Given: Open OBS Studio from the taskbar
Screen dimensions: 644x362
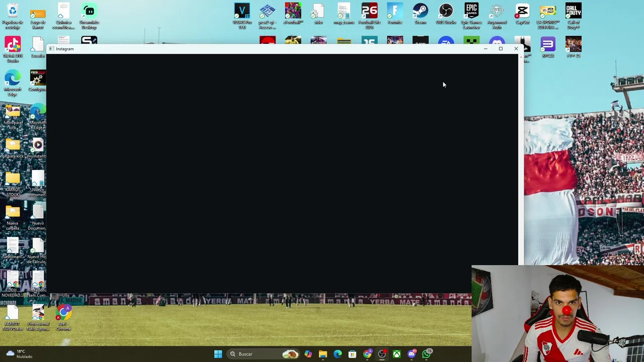Looking at the screenshot, I should 382,354.
